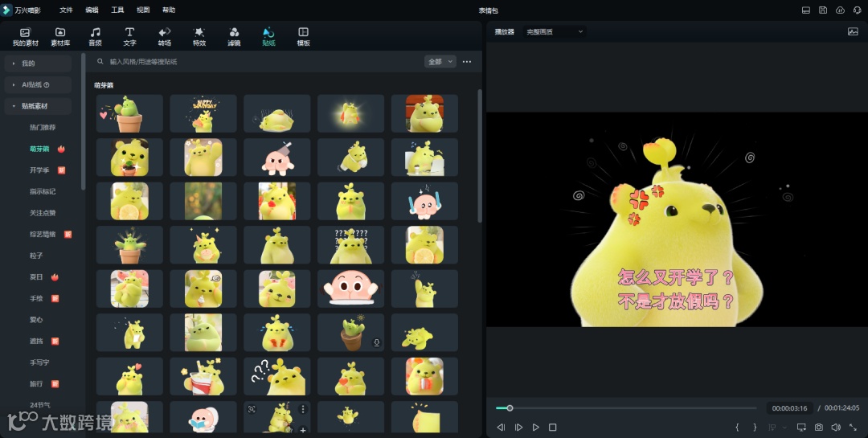
Task: Stop the preview playback
Action: (x=552, y=427)
